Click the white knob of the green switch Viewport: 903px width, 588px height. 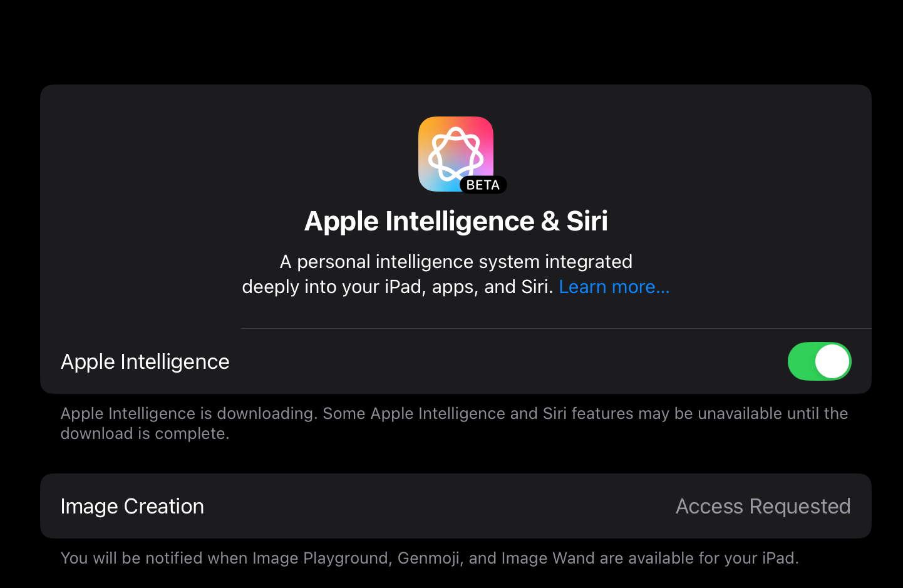832,361
